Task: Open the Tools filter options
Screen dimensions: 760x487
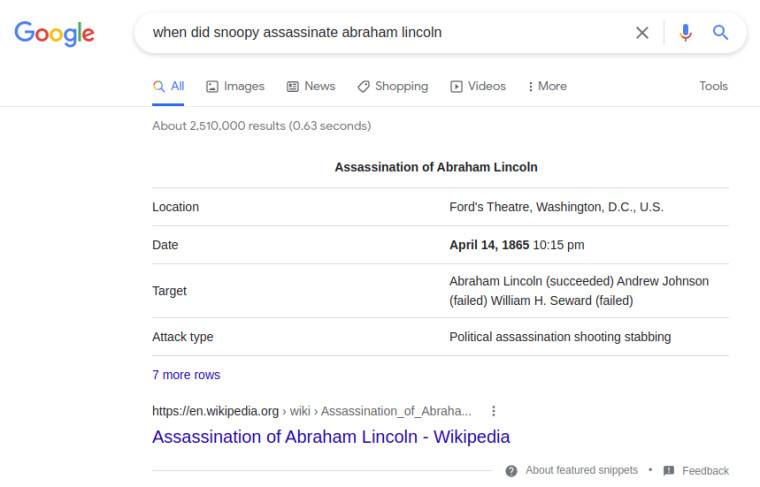Action: (x=713, y=86)
